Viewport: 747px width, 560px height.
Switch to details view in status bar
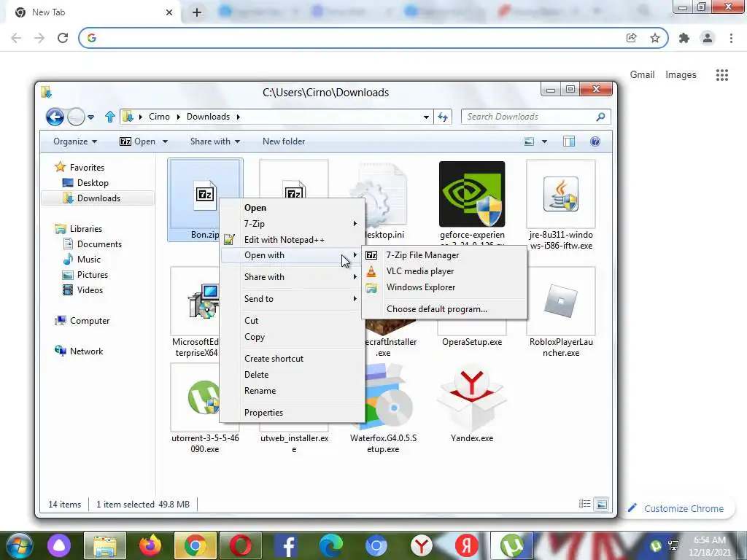click(x=584, y=504)
